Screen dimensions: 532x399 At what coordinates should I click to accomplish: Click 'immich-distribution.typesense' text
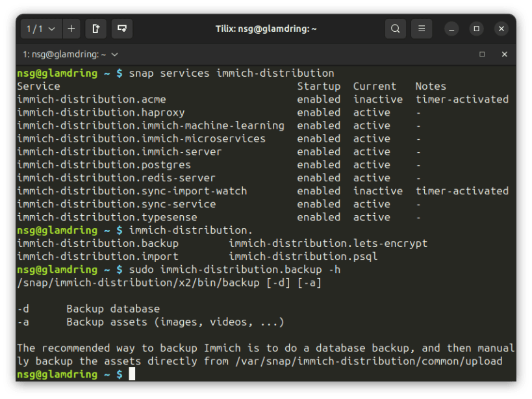tap(107, 218)
